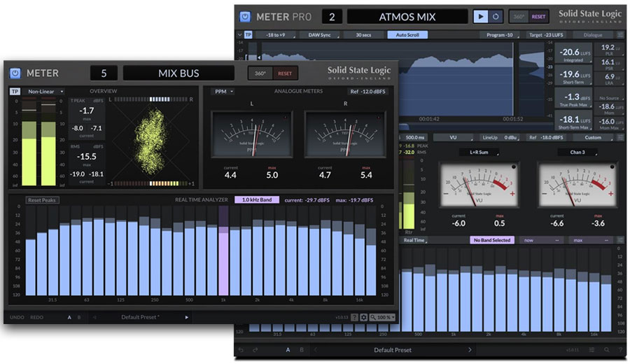
Task: Click RESET button in Meter window
Action: pos(285,73)
